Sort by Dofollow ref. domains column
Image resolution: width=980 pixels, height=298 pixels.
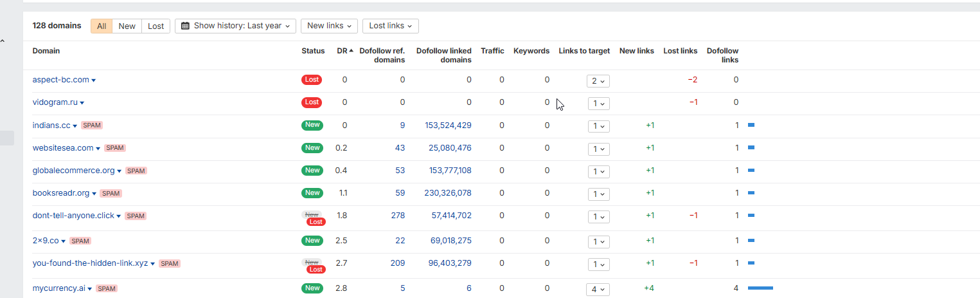[x=382, y=55]
